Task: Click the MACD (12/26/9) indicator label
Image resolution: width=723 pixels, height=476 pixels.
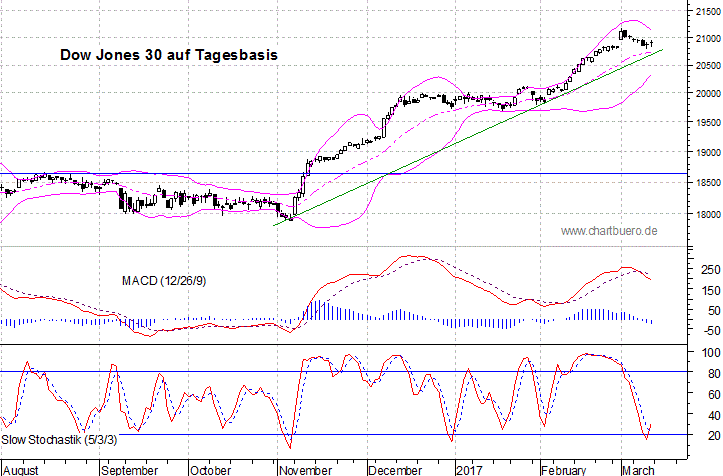Action: (164, 280)
